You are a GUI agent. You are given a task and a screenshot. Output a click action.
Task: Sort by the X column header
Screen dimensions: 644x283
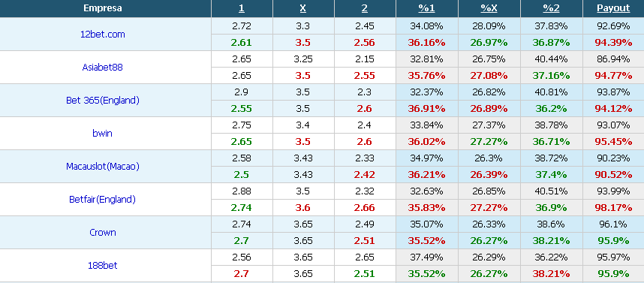(x=303, y=8)
